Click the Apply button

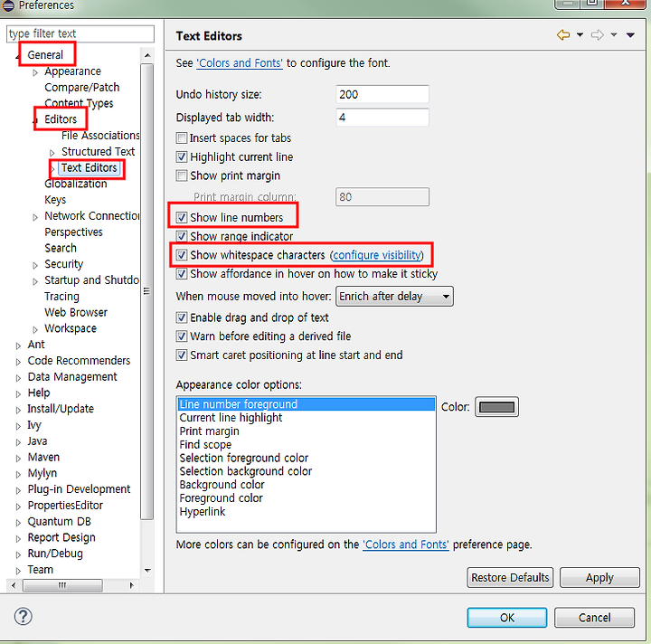(599, 578)
